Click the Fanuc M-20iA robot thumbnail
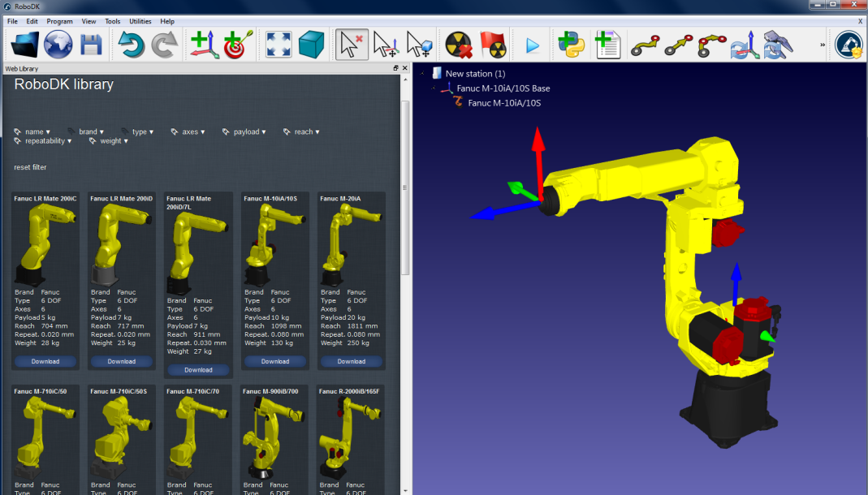The image size is (868, 495). click(x=351, y=243)
